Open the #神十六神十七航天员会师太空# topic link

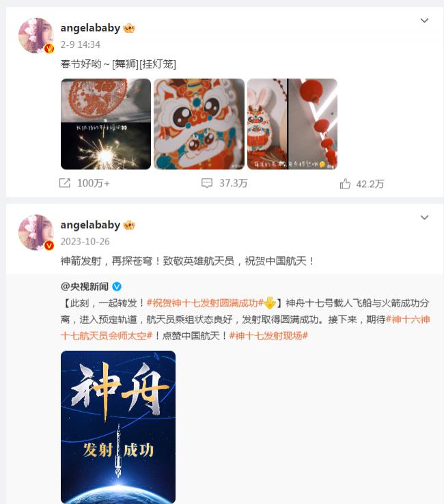tap(245, 328)
